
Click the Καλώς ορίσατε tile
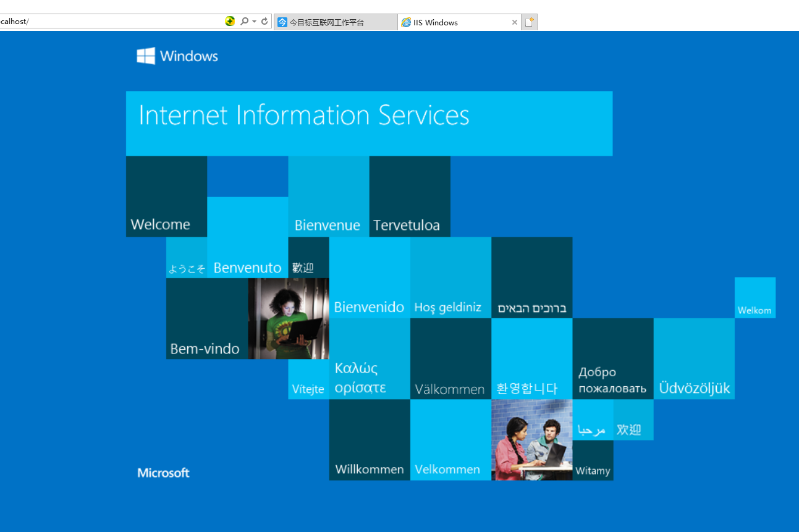pyautogui.click(x=370, y=359)
